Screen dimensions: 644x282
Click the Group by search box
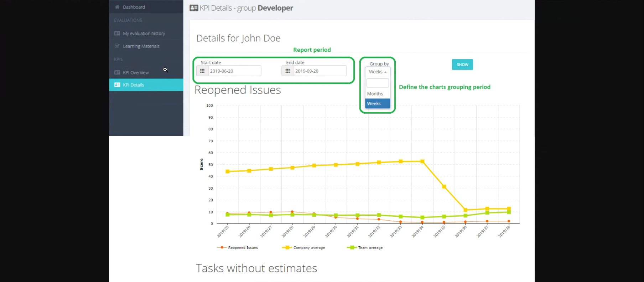point(378,83)
